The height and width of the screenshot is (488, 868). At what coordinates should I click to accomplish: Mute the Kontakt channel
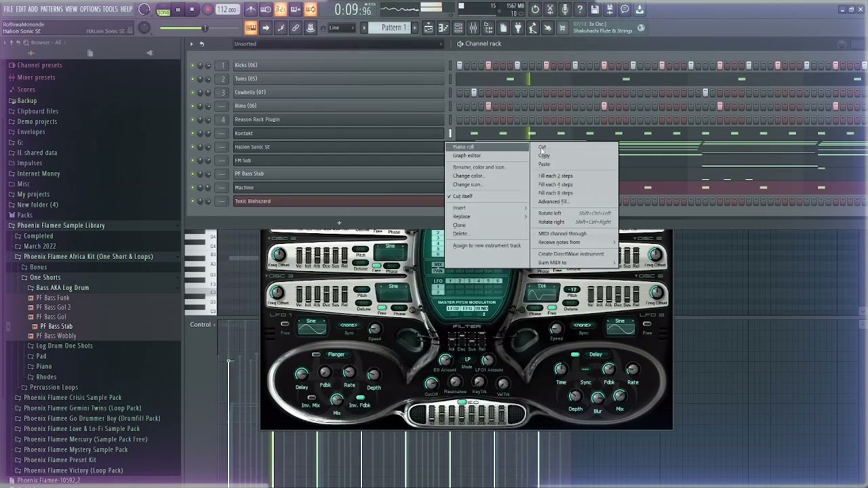pos(193,134)
